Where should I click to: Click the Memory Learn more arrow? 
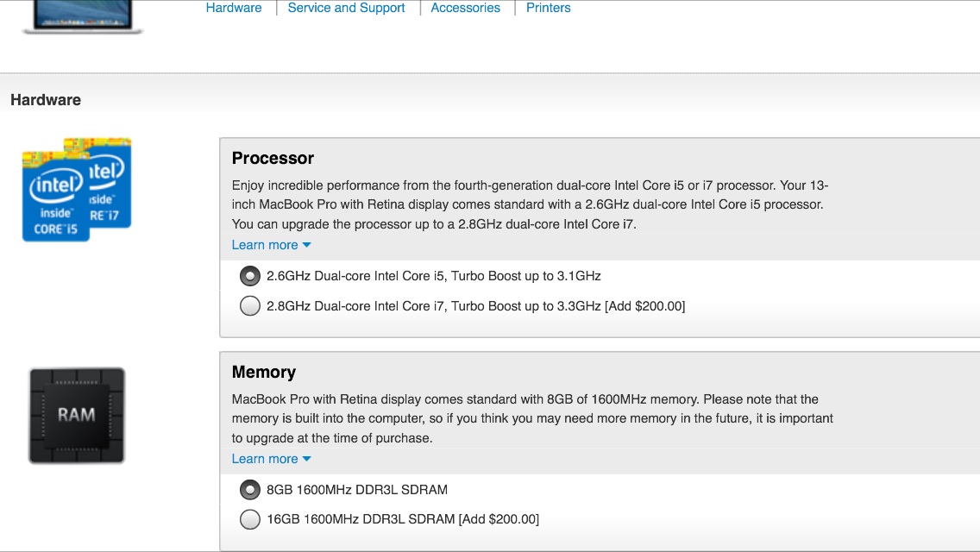pos(306,459)
